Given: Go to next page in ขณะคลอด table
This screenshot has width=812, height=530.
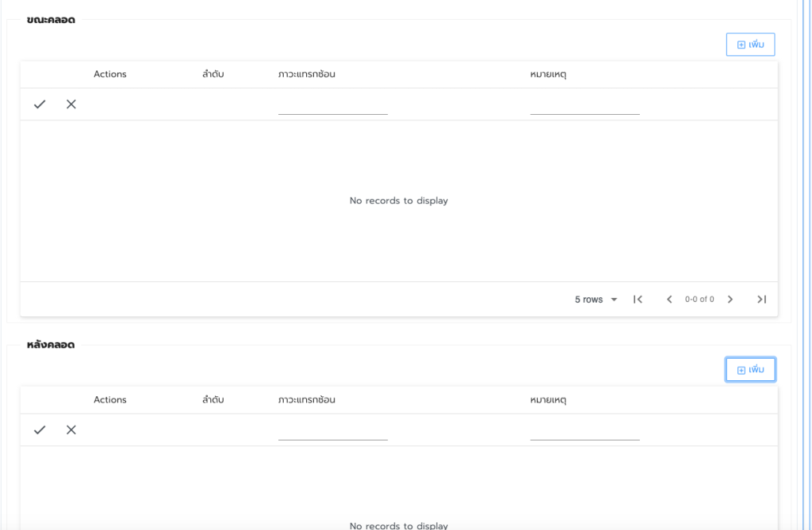Looking at the screenshot, I should pos(730,299).
